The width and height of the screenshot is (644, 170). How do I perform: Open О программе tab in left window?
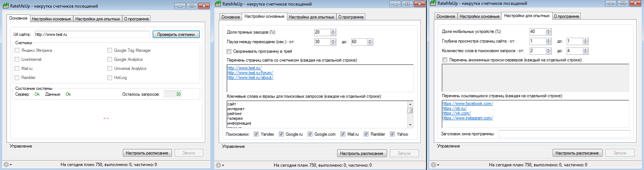click(x=136, y=19)
